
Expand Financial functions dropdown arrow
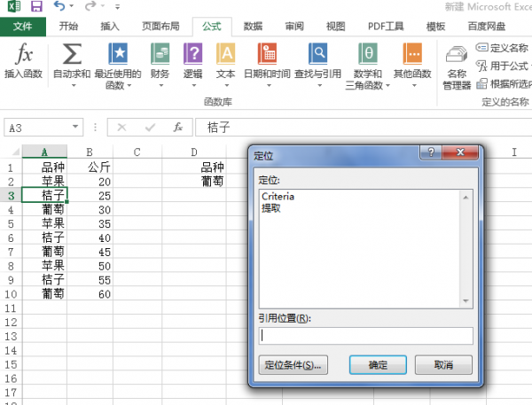click(161, 85)
